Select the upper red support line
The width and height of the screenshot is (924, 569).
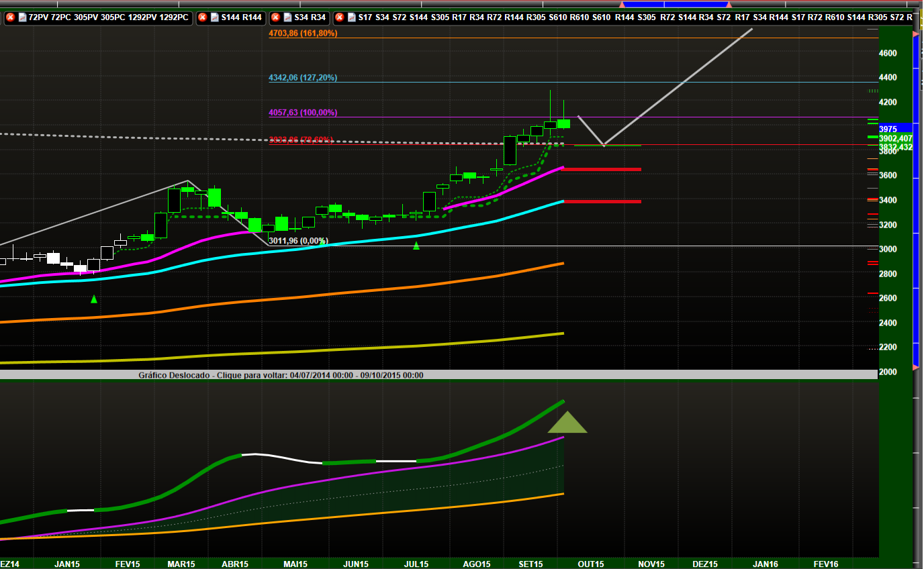(601, 169)
